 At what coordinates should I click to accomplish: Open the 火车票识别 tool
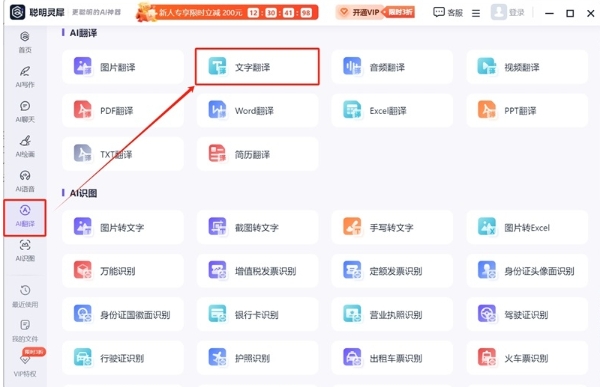tap(527, 358)
